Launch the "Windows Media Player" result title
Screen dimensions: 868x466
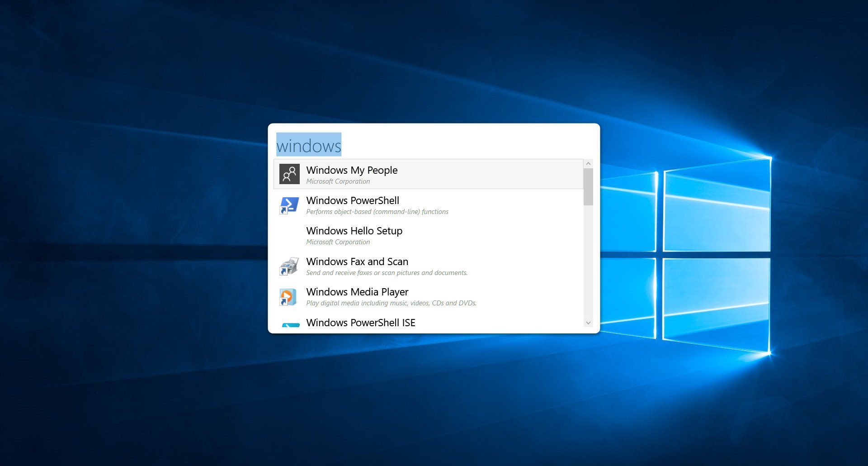(357, 292)
